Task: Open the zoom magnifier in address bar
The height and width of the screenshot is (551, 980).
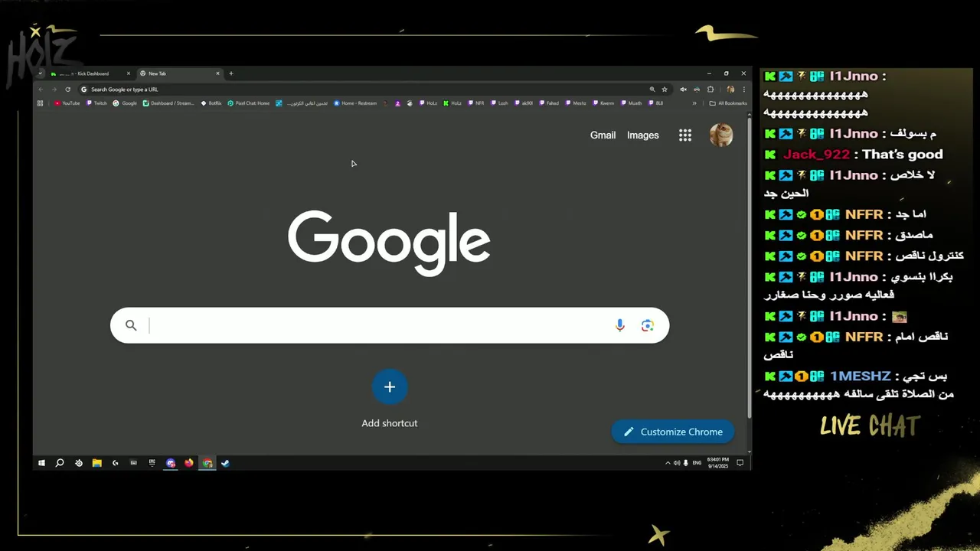Action: click(x=652, y=90)
